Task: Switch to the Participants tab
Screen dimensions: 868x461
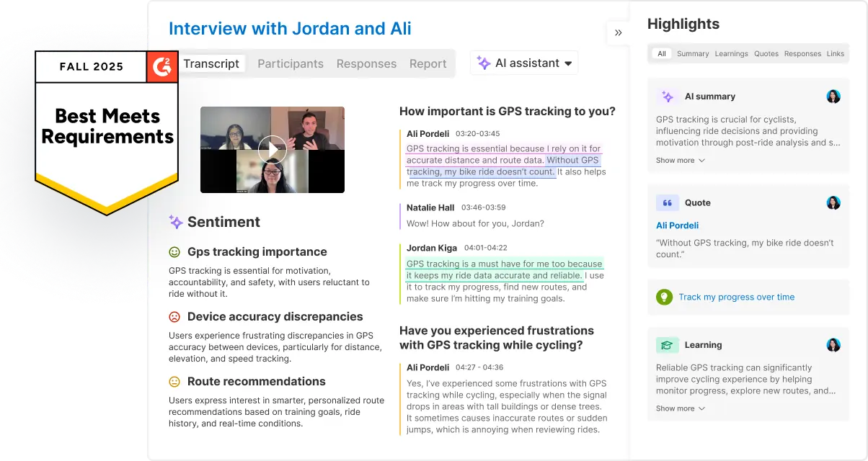Action: tap(291, 63)
